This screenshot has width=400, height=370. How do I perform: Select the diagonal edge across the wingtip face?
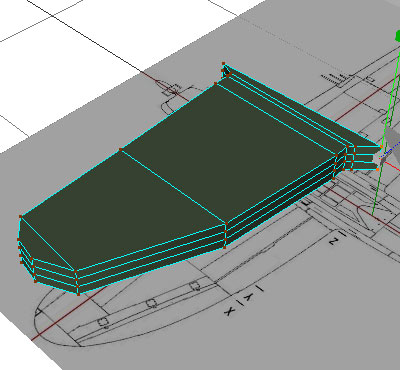coord(48,243)
